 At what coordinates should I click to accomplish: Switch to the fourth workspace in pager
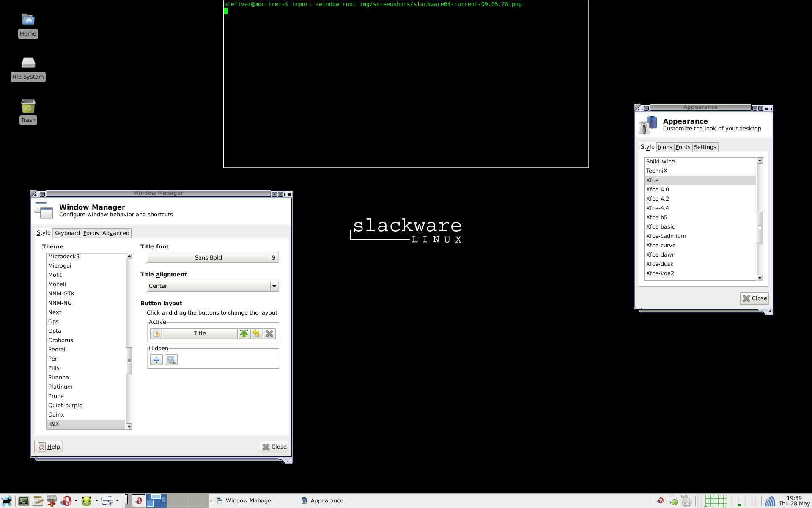[x=198, y=501]
